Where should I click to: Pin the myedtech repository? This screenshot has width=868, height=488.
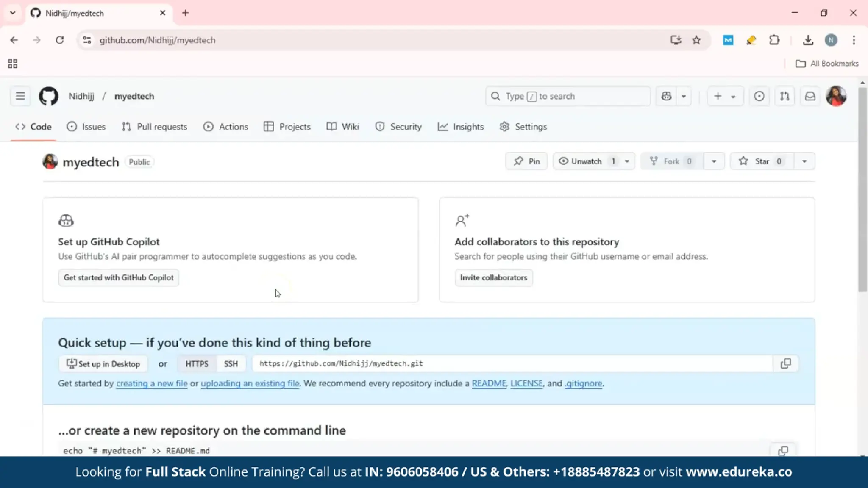(x=526, y=161)
